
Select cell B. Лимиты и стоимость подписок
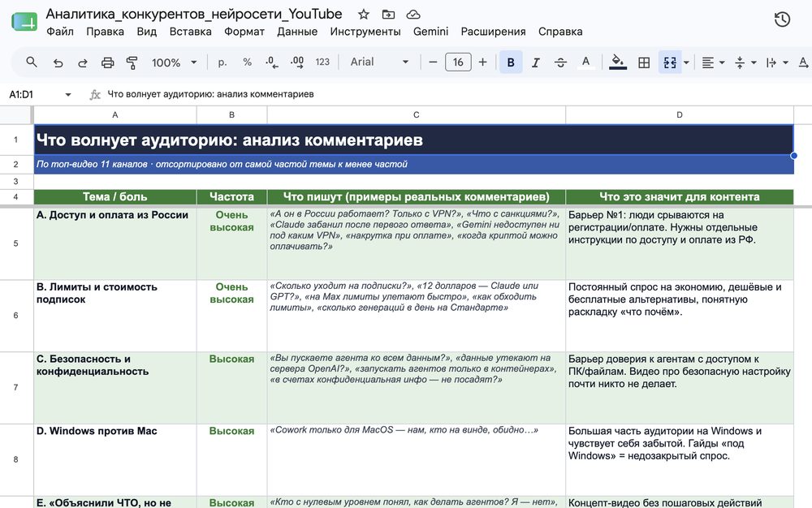[115, 316]
